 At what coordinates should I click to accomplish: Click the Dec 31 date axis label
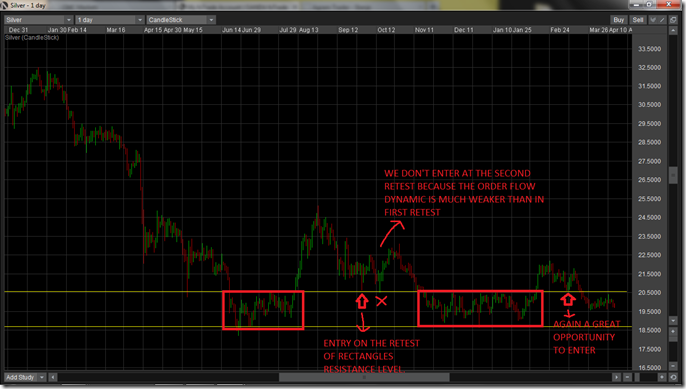[x=18, y=30]
